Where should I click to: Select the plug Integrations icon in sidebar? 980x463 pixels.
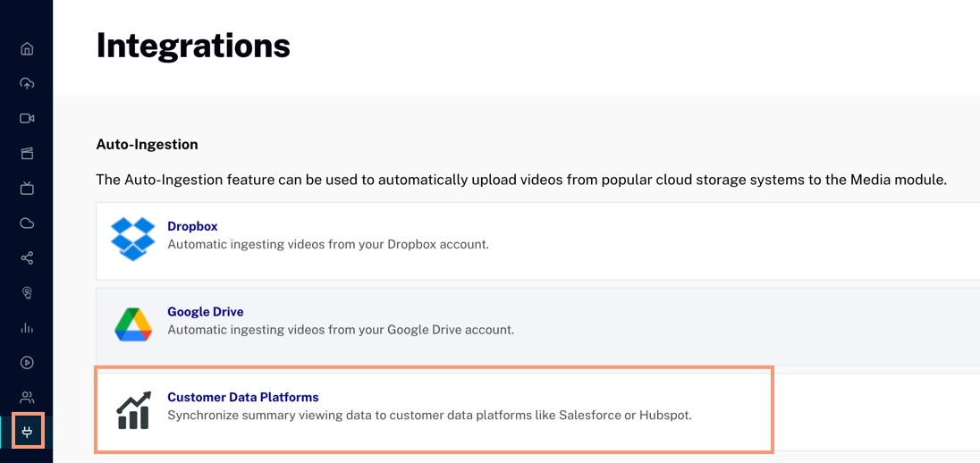pyautogui.click(x=27, y=433)
